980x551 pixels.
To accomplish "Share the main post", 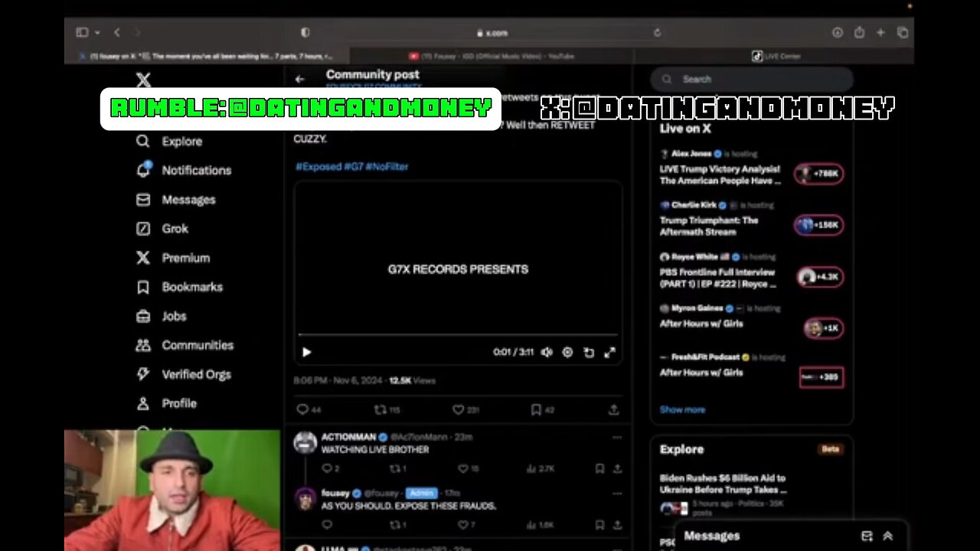I will tap(613, 410).
